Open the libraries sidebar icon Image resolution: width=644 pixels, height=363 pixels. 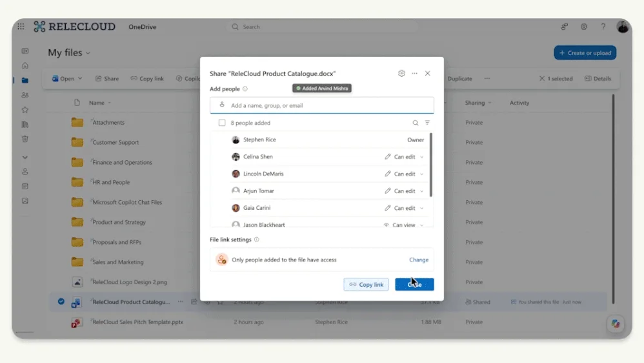click(25, 124)
